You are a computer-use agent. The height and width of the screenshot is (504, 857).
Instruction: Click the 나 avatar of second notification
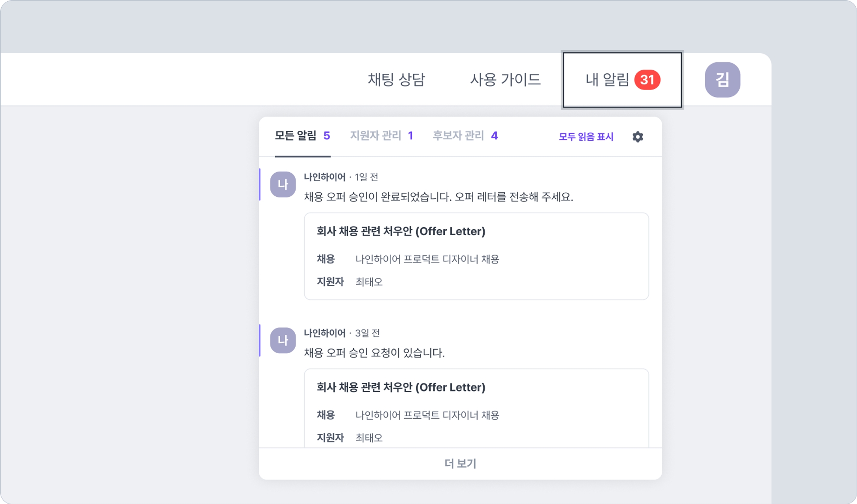point(283,341)
